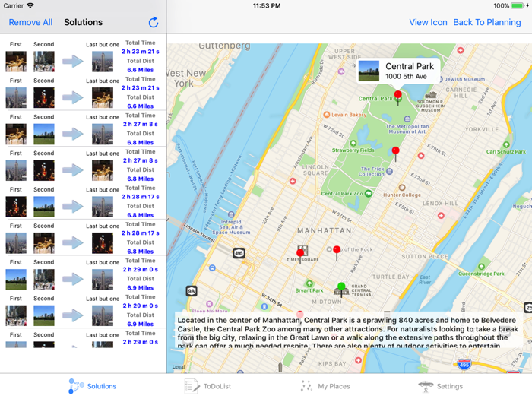Tap the Legal link on the map
This screenshot has height=399, width=532.
[179, 367]
